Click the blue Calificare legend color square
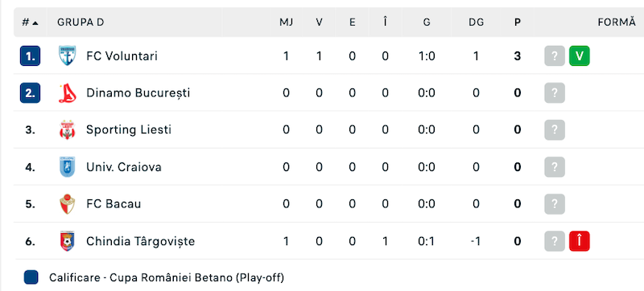 click(x=31, y=277)
